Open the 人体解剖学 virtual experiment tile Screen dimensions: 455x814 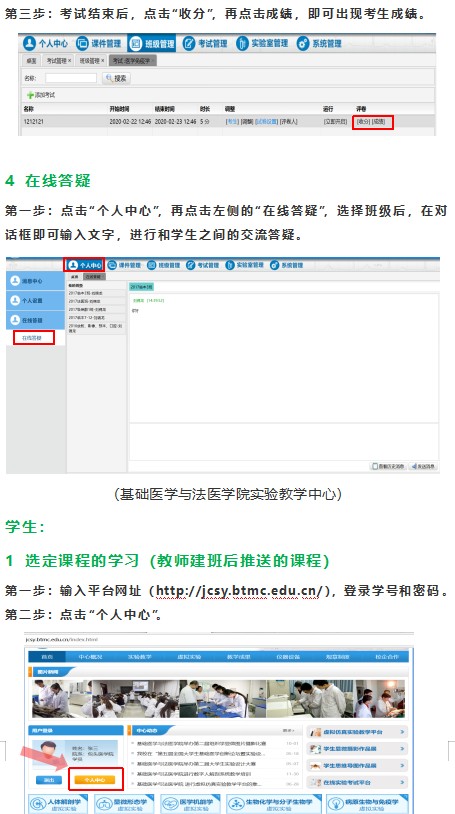[58, 804]
